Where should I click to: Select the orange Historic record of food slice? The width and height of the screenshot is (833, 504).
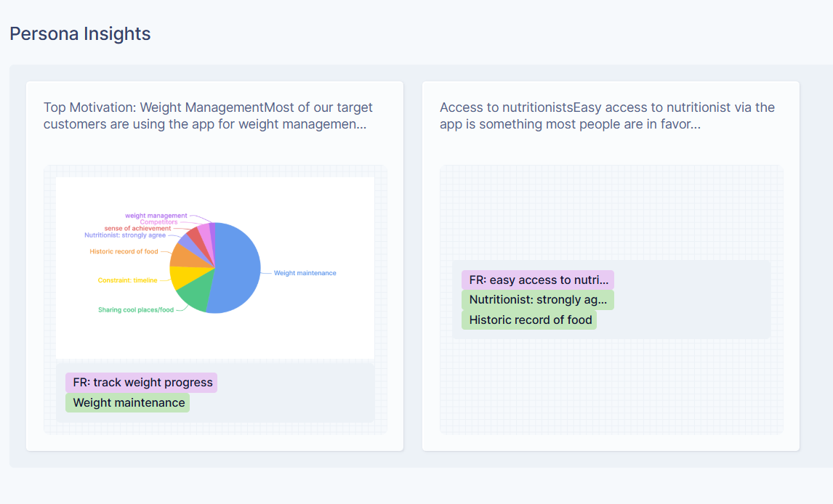point(185,256)
